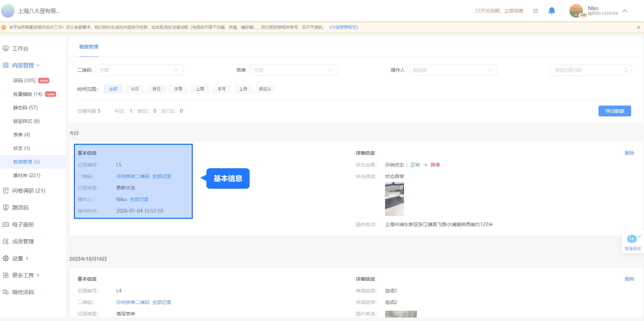Choose the 自定义 time range option
Viewport: 644px width, 321px height.
coord(265,89)
